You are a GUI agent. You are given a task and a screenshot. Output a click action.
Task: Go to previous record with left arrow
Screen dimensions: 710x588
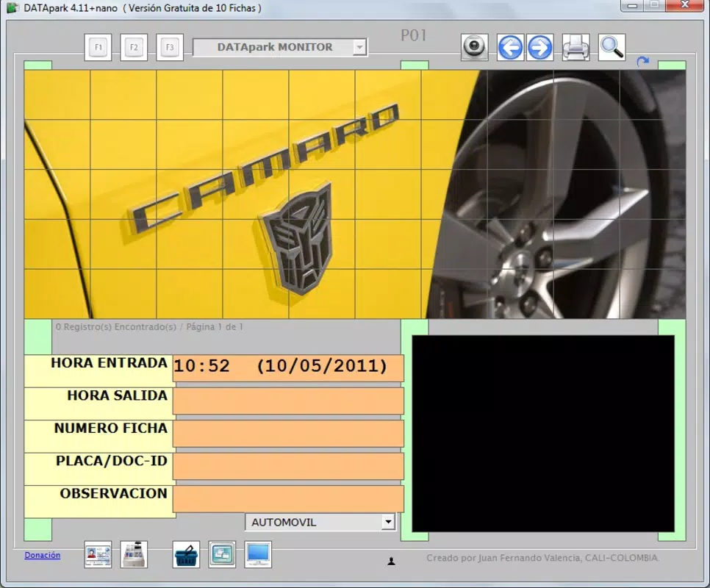(x=510, y=47)
